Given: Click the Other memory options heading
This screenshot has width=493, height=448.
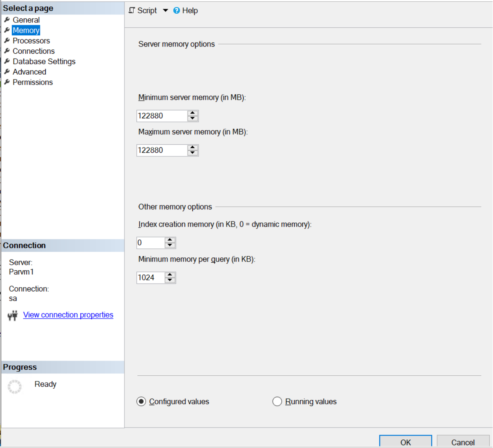Looking at the screenshot, I should point(175,207).
